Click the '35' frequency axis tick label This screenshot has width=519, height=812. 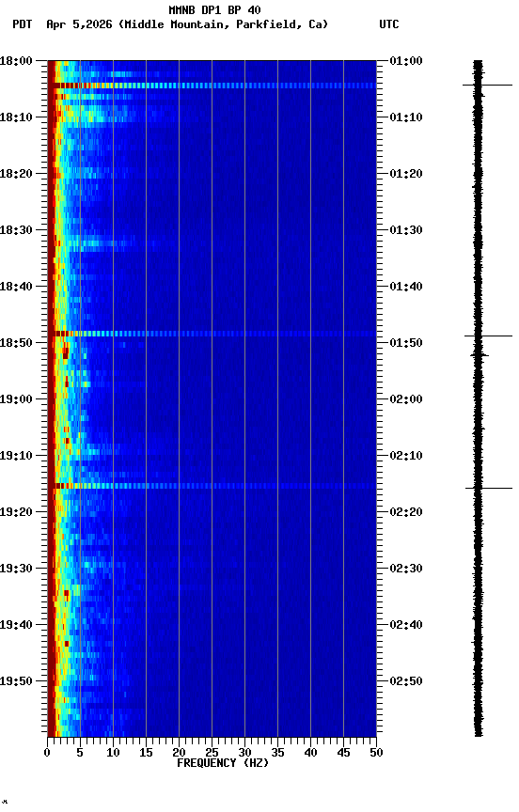tap(277, 753)
